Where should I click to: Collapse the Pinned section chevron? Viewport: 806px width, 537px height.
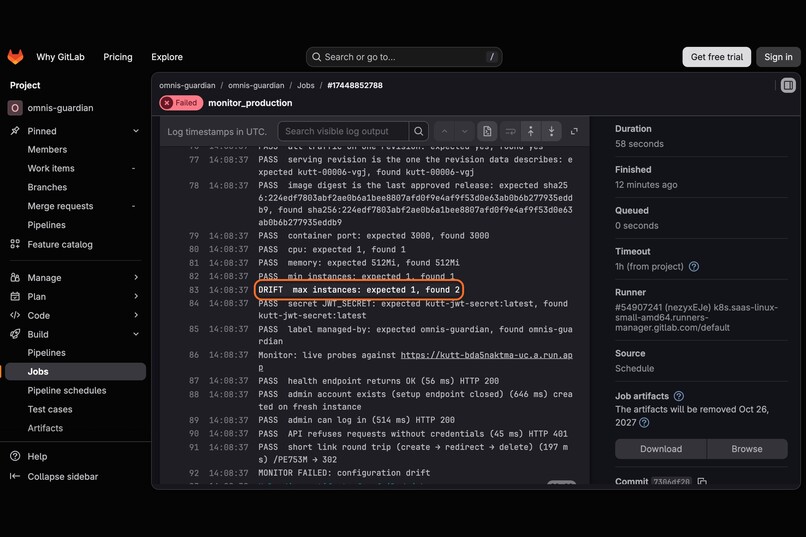point(136,131)
